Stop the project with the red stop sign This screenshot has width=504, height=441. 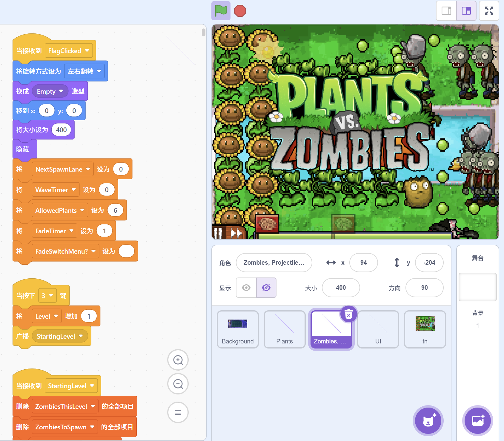240,11
